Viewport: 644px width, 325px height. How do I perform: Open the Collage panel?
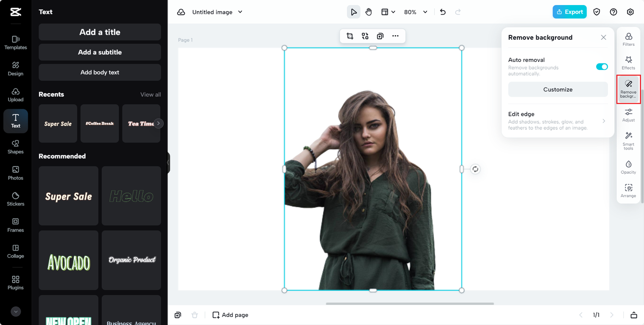[16, 252]
